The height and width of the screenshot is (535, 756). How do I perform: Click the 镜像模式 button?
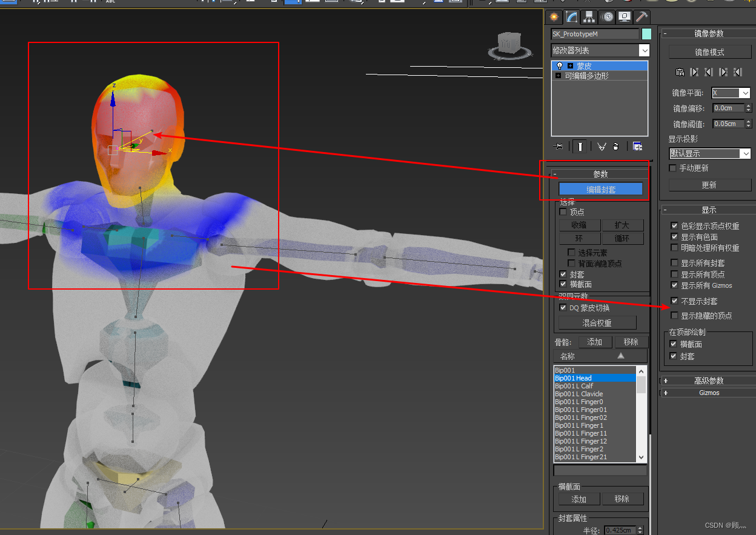tap(709, 52)
